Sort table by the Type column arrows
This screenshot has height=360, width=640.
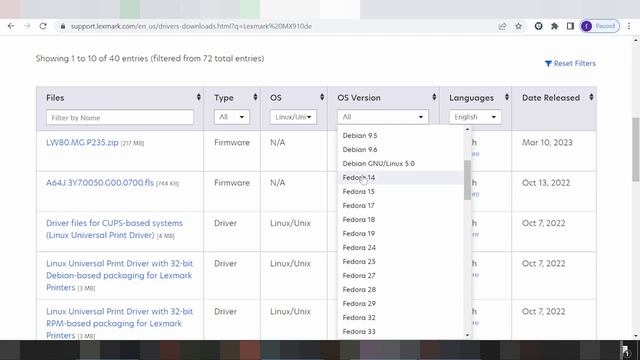[255, 97]
